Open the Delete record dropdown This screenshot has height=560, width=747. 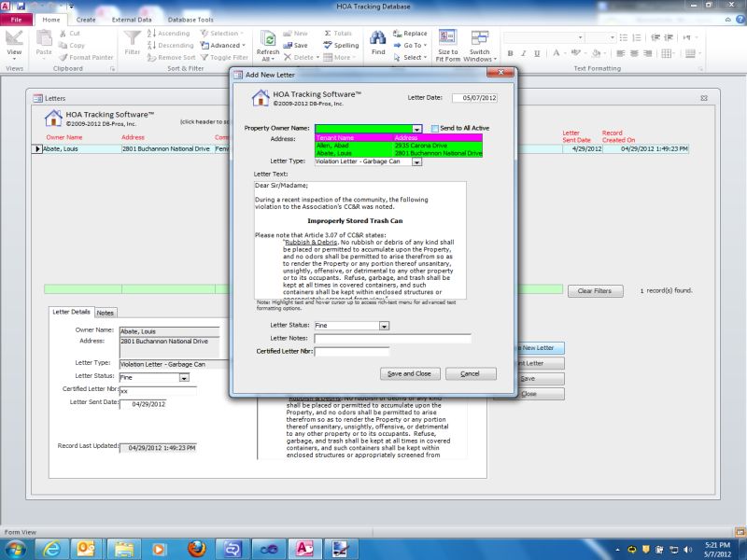[x=301, y=57]
